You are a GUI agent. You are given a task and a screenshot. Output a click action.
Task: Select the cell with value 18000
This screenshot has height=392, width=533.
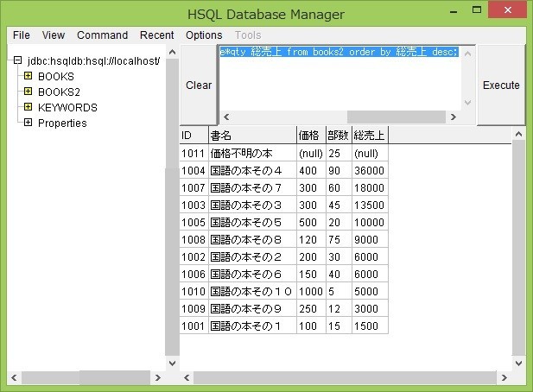coord(370,188)
